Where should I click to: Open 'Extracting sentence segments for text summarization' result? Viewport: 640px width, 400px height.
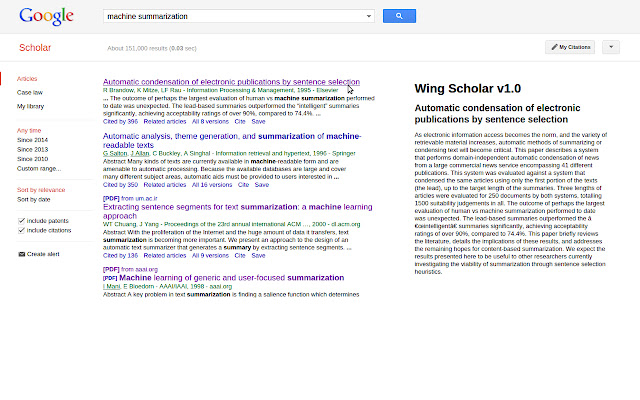(238, 211)
